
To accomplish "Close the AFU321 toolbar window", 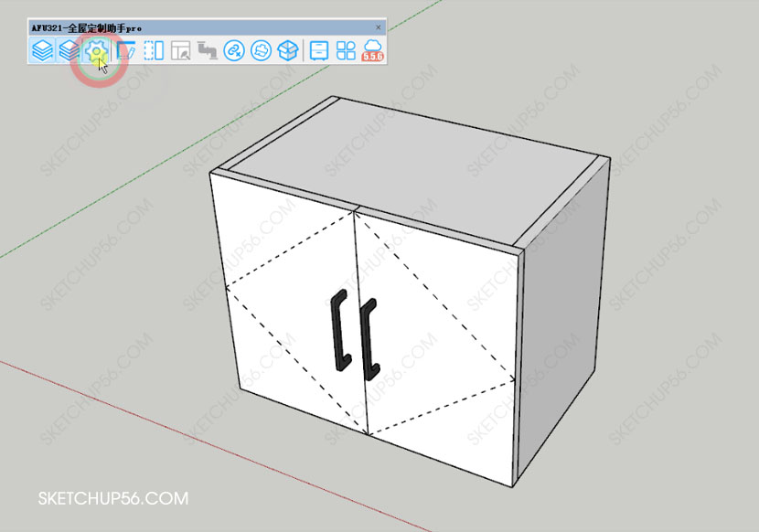I will (379, 28).
